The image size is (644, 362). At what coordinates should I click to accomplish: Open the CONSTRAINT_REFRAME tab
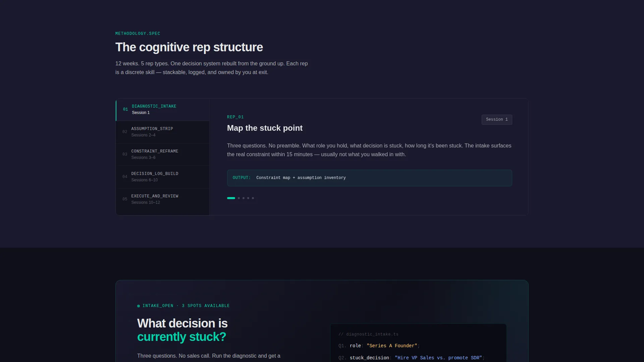pos(163,155)
